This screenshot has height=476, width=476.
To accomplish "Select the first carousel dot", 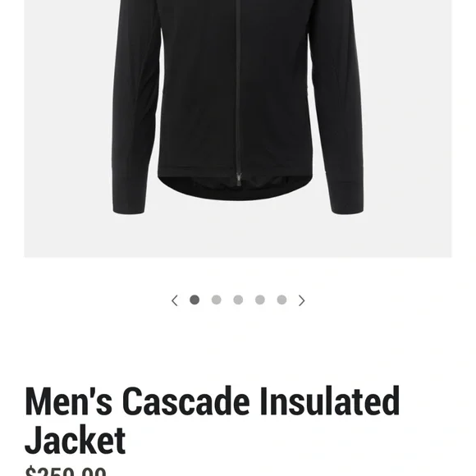I will pyautogui.click(x=195, y=300).
